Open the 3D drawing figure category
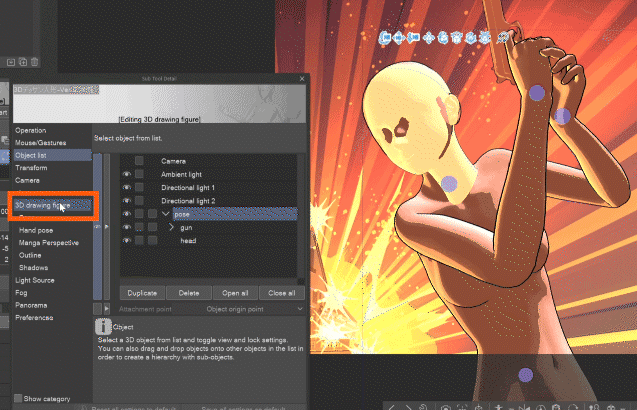Viewport: 637px width, 410px height. [x=52, y=206]
